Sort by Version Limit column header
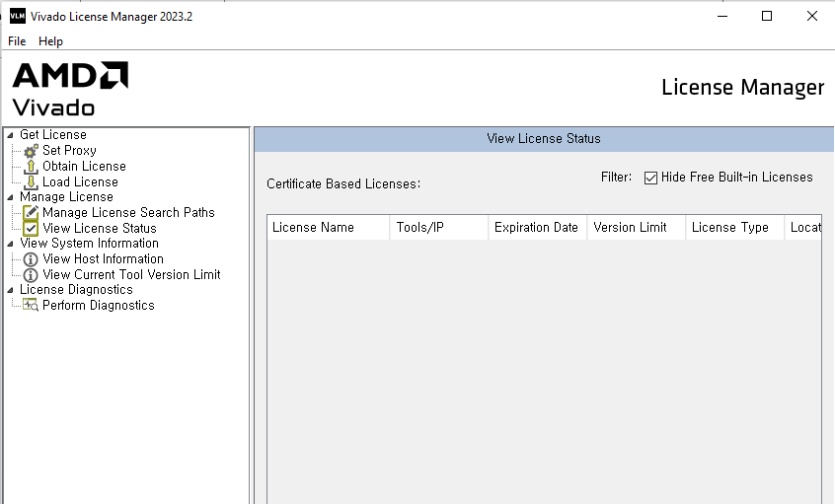 point(637,228)
